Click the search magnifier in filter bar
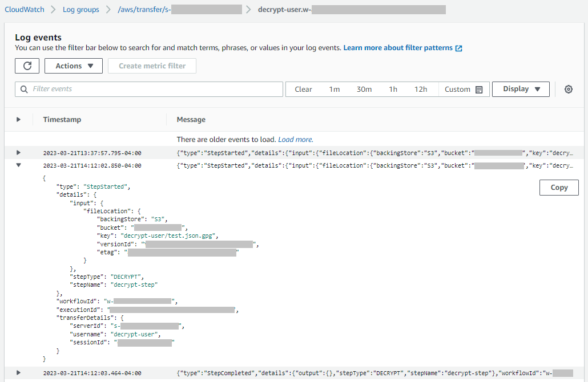This screenshot has width=588, height=382. coord(23,89)
